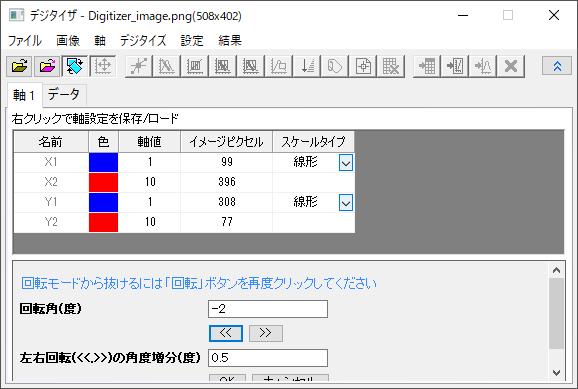Open the ファイル menu
The image size is (578, 389).
click(25, 41)
